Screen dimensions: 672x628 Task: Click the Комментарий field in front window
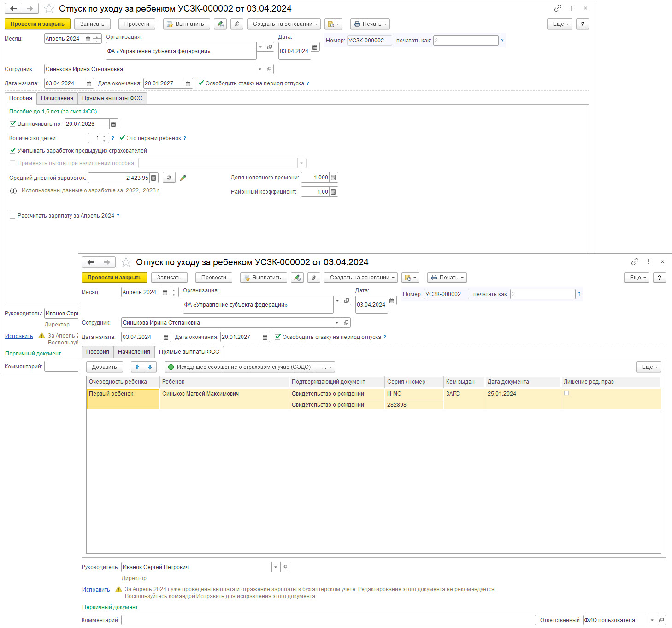pos(329,620)
